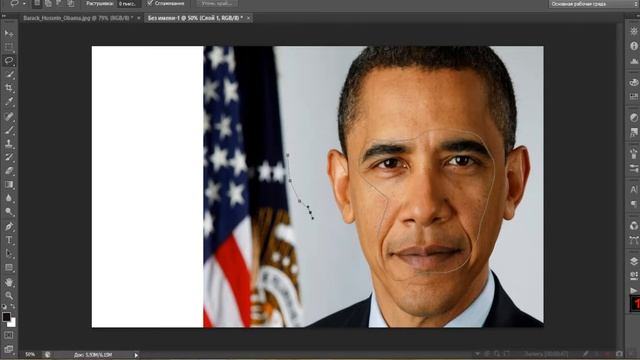Choose Add to selection mode
Image resolution: width=640 pixels, height=360 pixels.
48,4
